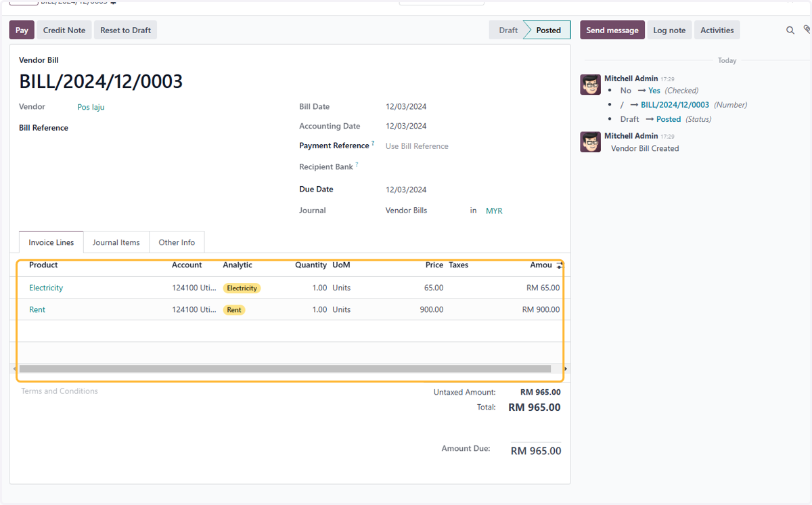Sort by Quantity column header

click(x=311, y=265)
